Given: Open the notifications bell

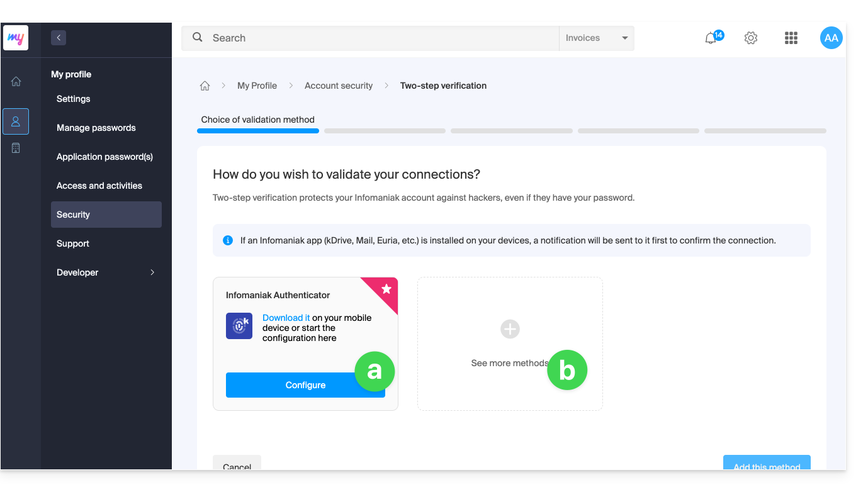Looking at the screenshot, I should point(711,38).
